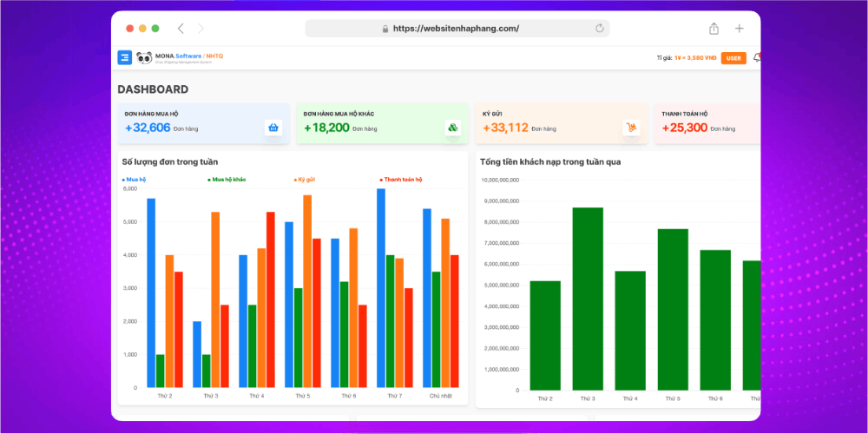
Task: Click the orange USER button
Action: 733,58
